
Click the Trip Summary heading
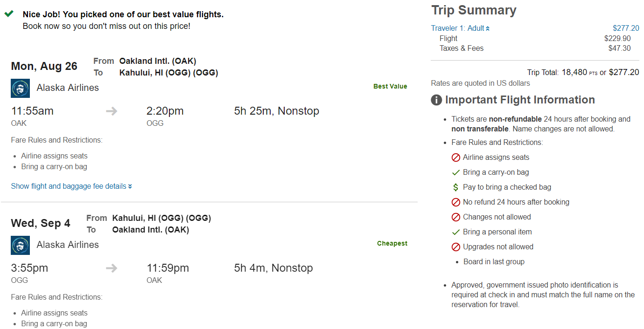pyautogui.click(x=474, y=10)
